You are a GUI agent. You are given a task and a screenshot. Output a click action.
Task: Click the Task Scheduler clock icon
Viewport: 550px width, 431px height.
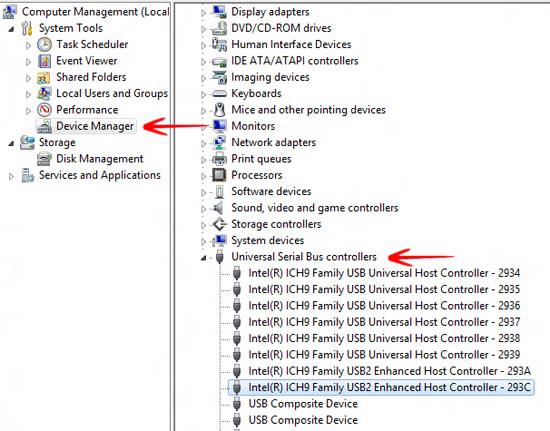(x=44, y=45)
